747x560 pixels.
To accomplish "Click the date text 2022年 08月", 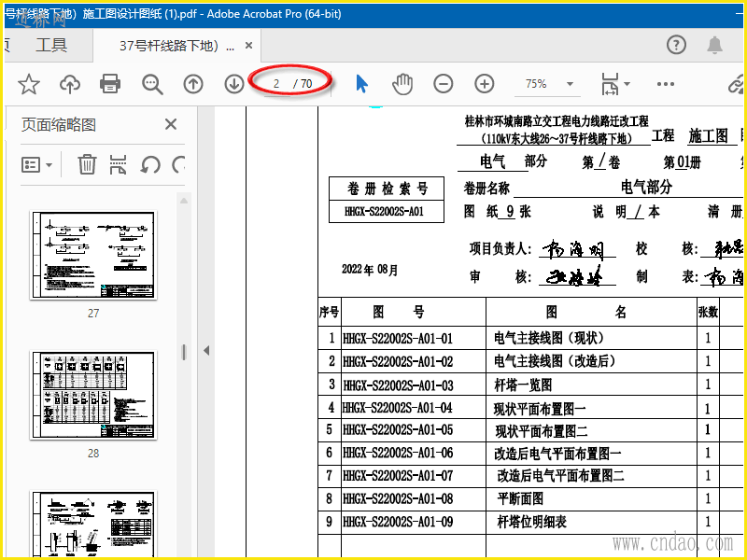I will pos(370,270).
